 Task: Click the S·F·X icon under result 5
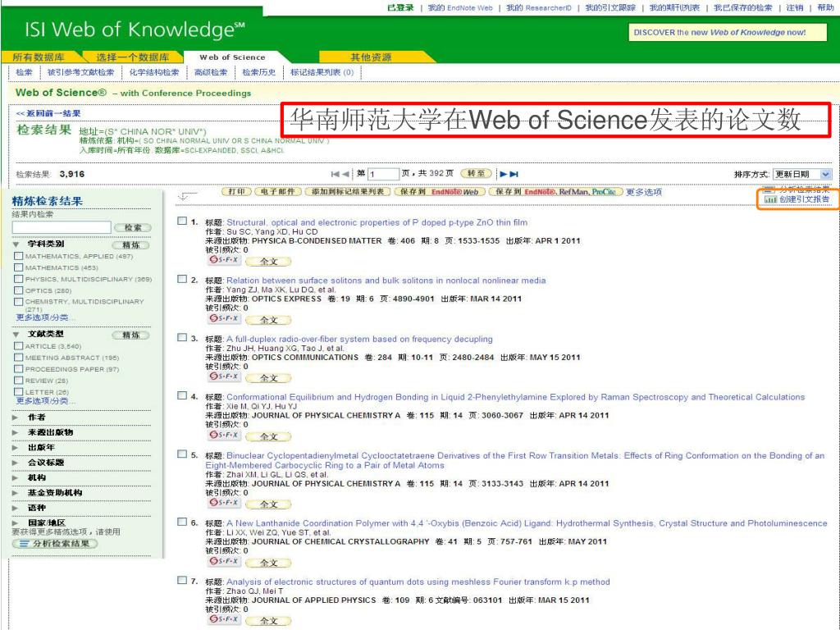[225, 503]
